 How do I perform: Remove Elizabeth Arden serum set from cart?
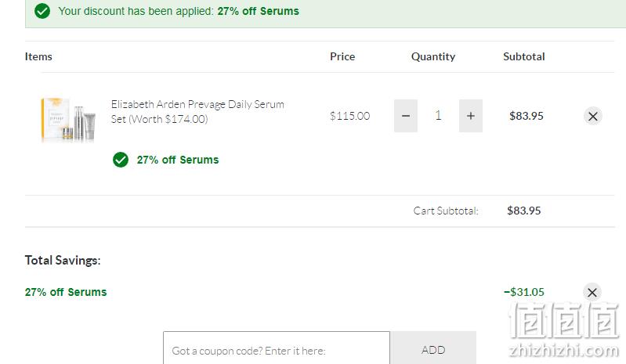[x=593, y=116]
